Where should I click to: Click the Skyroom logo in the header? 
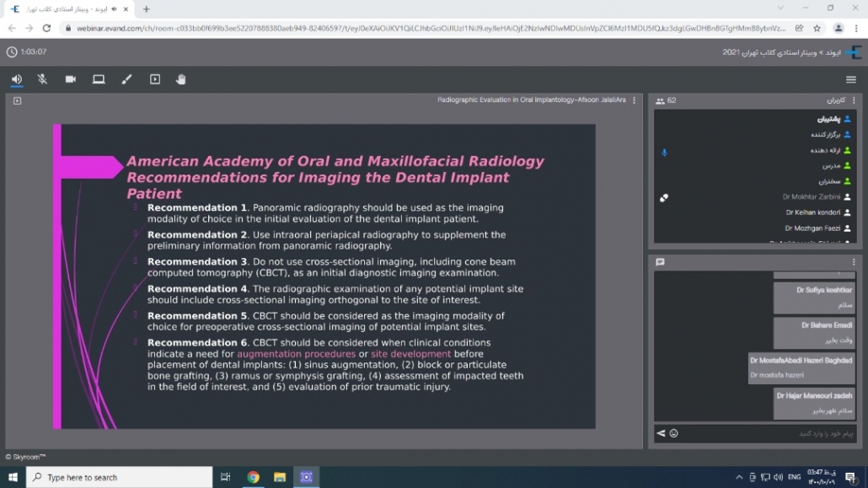coord(853,52)
